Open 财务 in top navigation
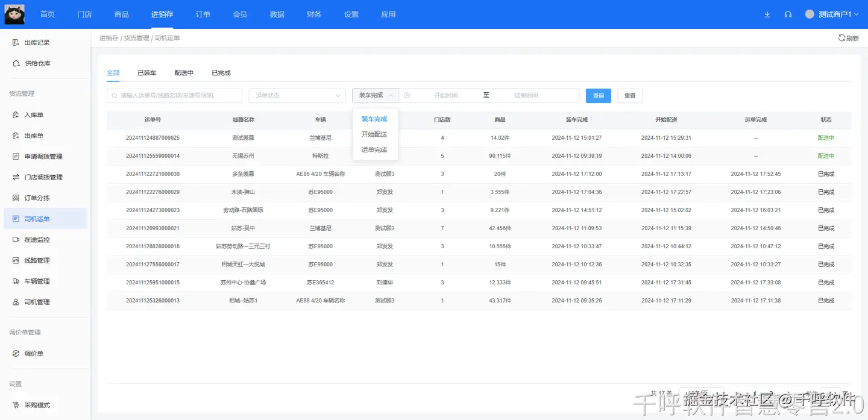 pos(314,14)
